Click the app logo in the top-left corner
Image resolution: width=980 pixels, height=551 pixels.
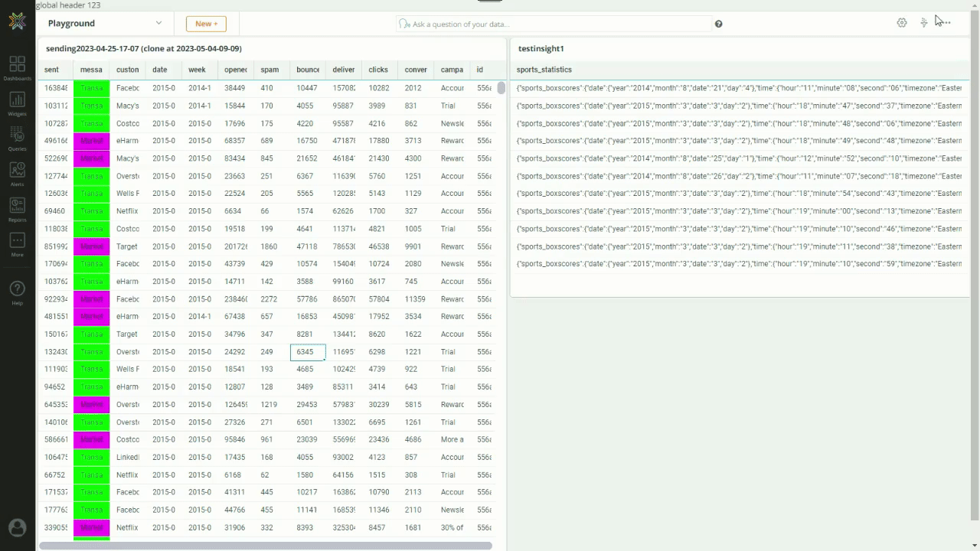click(17, 21)
